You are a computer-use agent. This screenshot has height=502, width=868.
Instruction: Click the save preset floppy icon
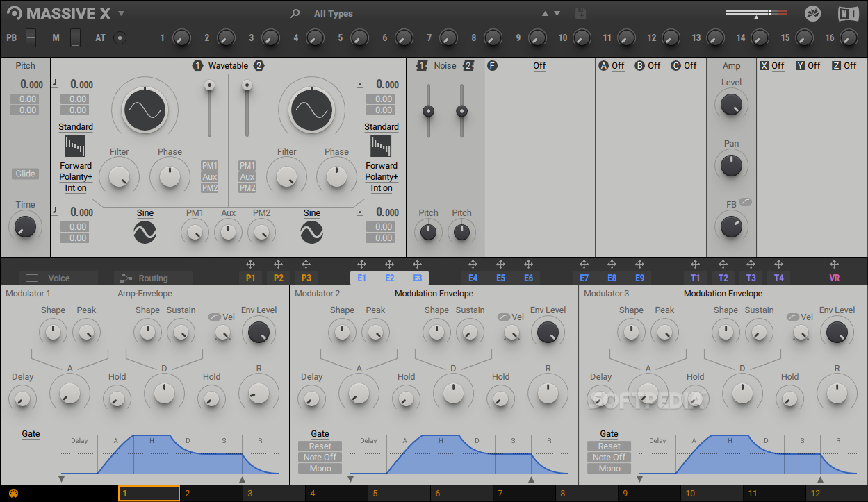click(581, 13)
